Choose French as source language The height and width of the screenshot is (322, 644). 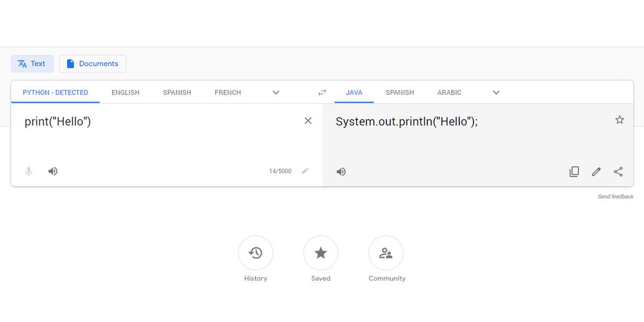click(x=228, y=92)
